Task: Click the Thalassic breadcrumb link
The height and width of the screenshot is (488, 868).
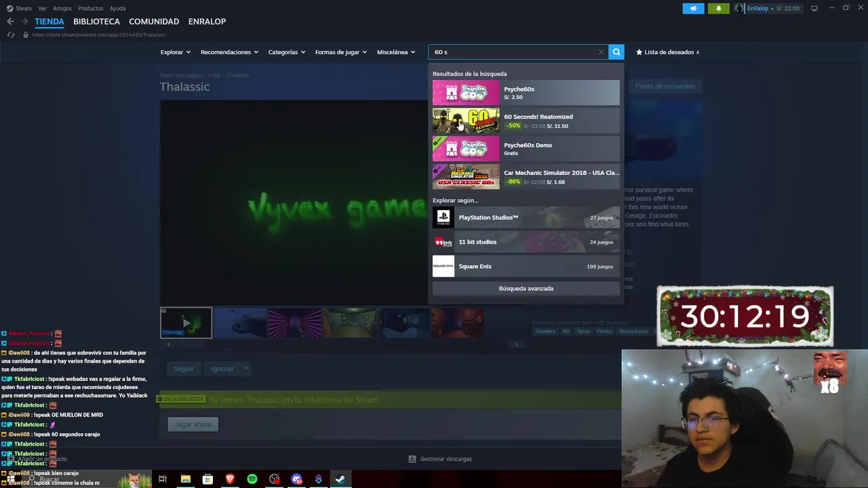Action: [238, 75]
